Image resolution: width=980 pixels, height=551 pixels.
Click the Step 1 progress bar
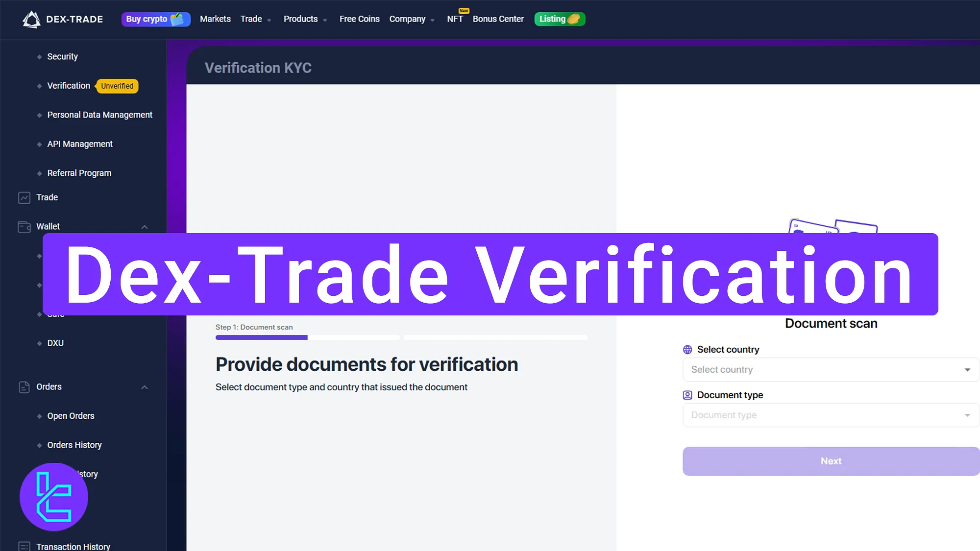coord(261,337)
